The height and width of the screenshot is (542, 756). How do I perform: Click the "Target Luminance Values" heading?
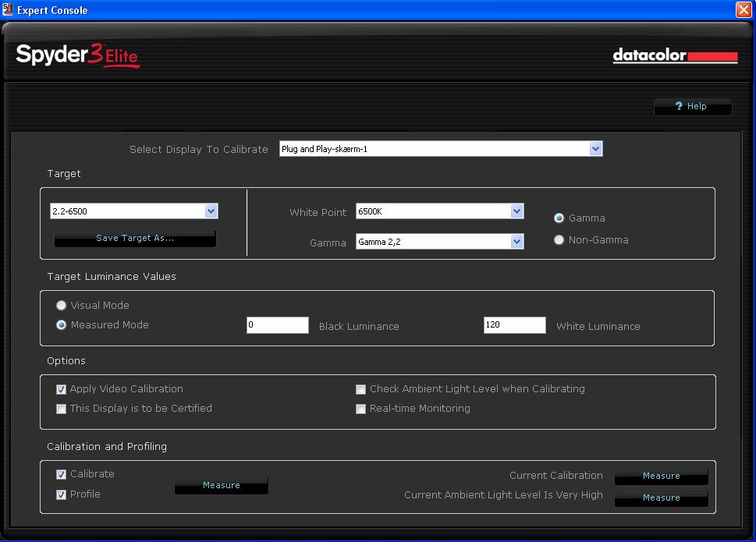pyautogui.click(x=112, y=277)
